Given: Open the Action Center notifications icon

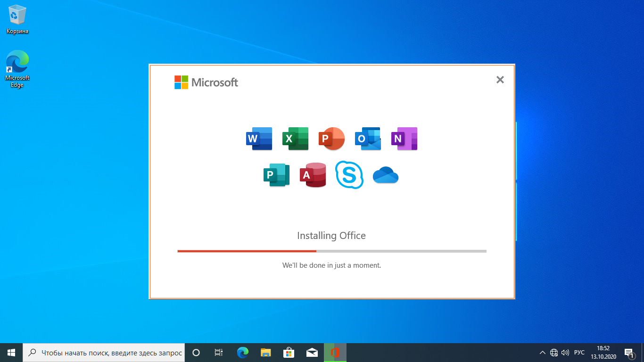Looking at the screenshot, I should pyautogui.click(x=629, y=353).
